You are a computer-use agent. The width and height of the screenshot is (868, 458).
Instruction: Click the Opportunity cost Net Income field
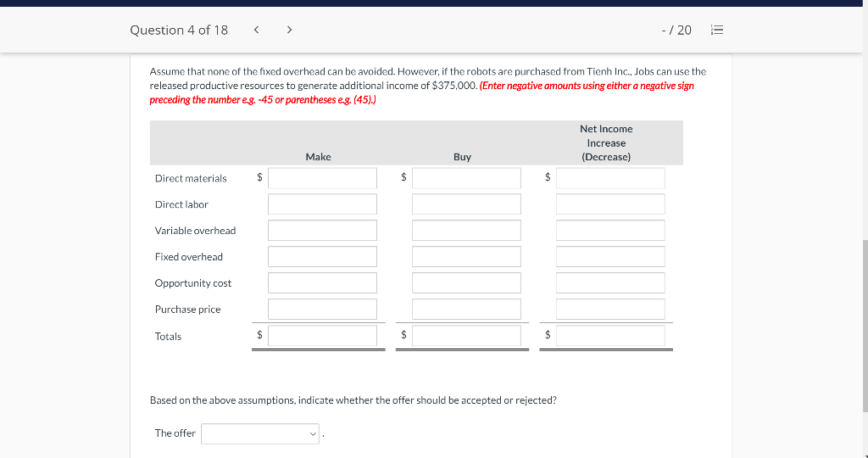(x=610, y=283)
